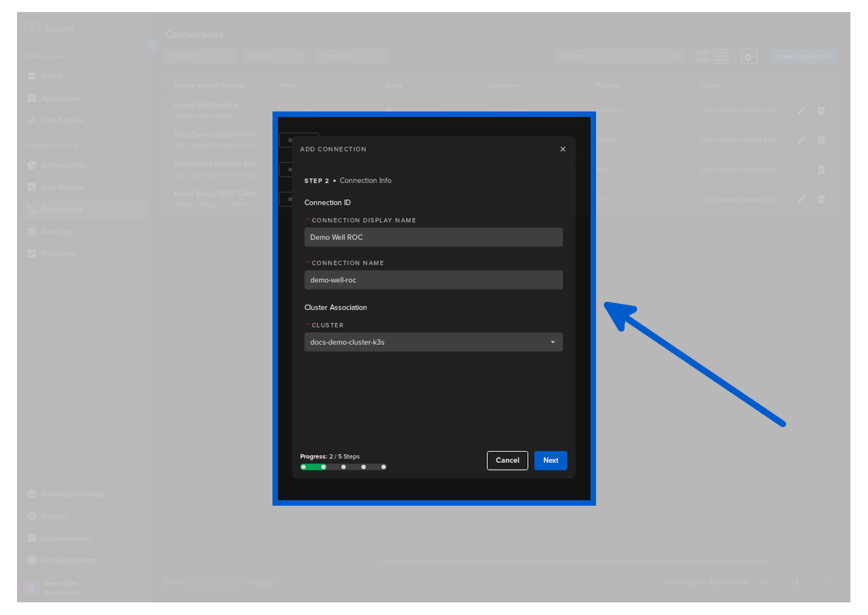Close the Add Connection dialog
This screenshot has width=868, height=615.
click(x=563, y=149)
